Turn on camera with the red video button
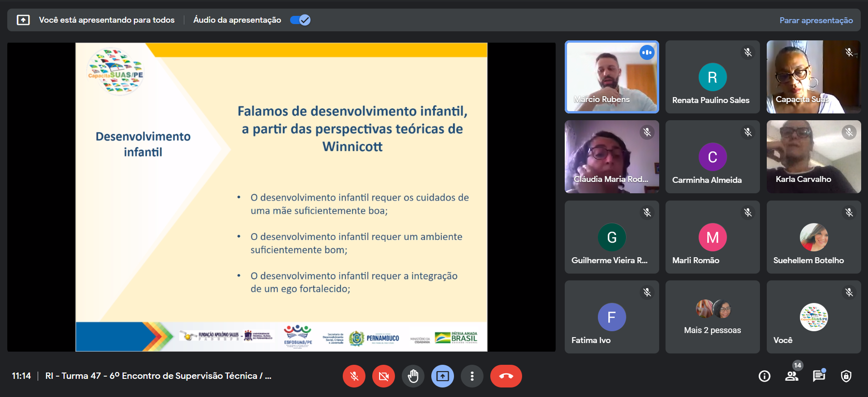Image resolution: width=868 pixels, height=397 pixels. point(384,376)
